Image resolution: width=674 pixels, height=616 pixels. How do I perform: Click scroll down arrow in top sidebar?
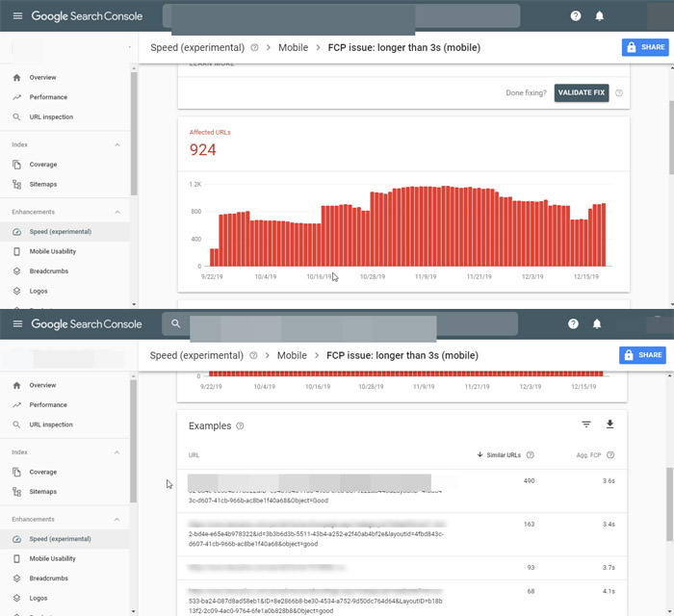[134, 304]
